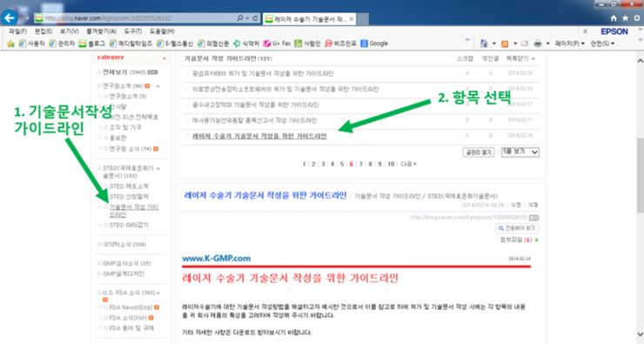Open 기술문서 작성 가이드라인 category link
This screenshot has height=344, width=644.
coord(134,211)
